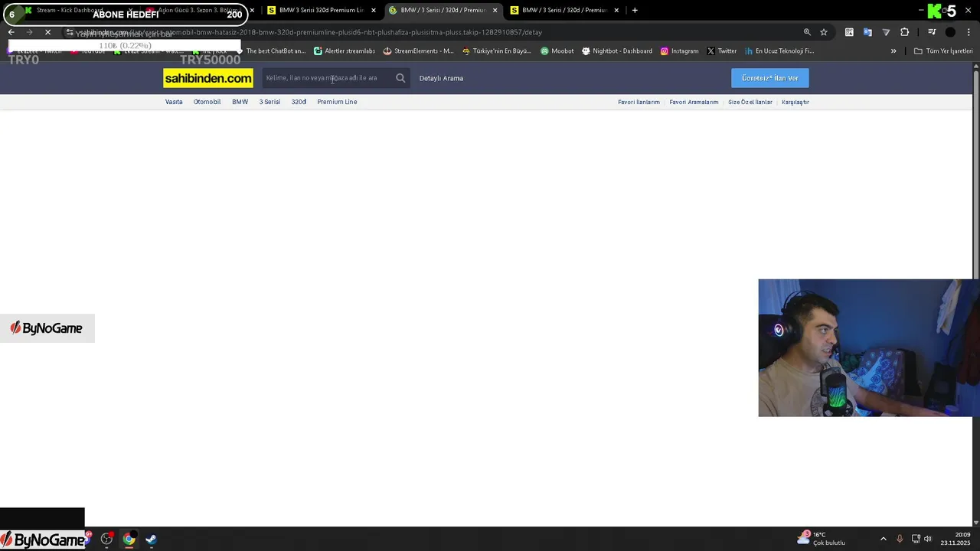980x551 pixels.
Task: Click the sahibinden.com logo
Action: coord(208,78)
